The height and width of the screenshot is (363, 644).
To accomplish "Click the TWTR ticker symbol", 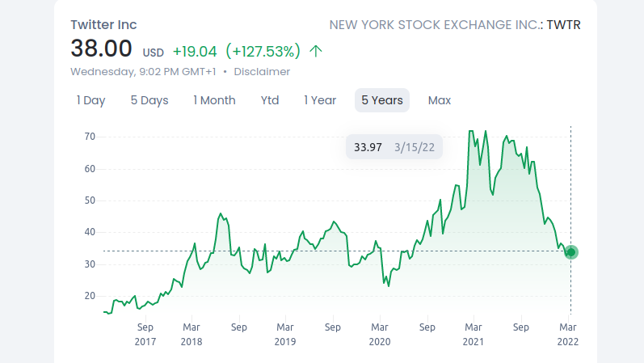I will click(x=563, y=25).
